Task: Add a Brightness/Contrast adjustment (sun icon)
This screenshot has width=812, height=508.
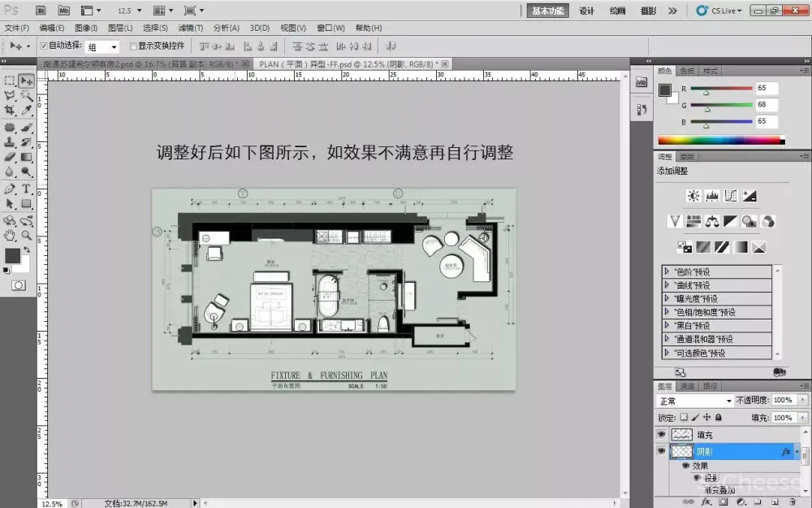Action: [x=693, y=196]
